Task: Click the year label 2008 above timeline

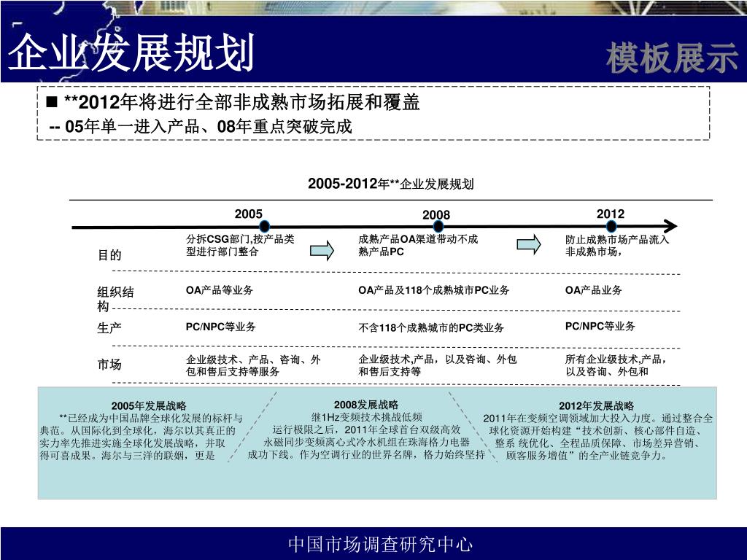Action: click(x=436, y=215)
